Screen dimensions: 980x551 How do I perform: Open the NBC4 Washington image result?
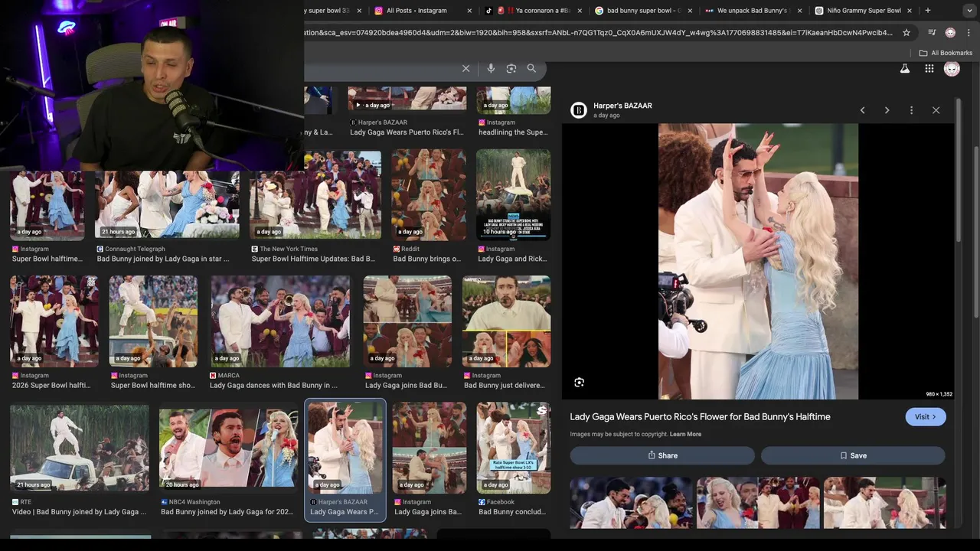click(x=228, y=448)
